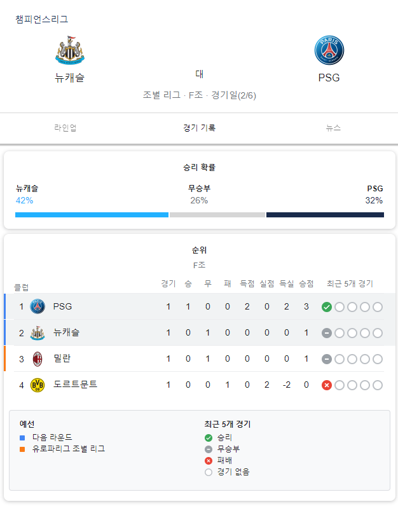Screen dimensions: 398x532
Task: Click the PSG crest in match header
Action: [x=329, y=50]
